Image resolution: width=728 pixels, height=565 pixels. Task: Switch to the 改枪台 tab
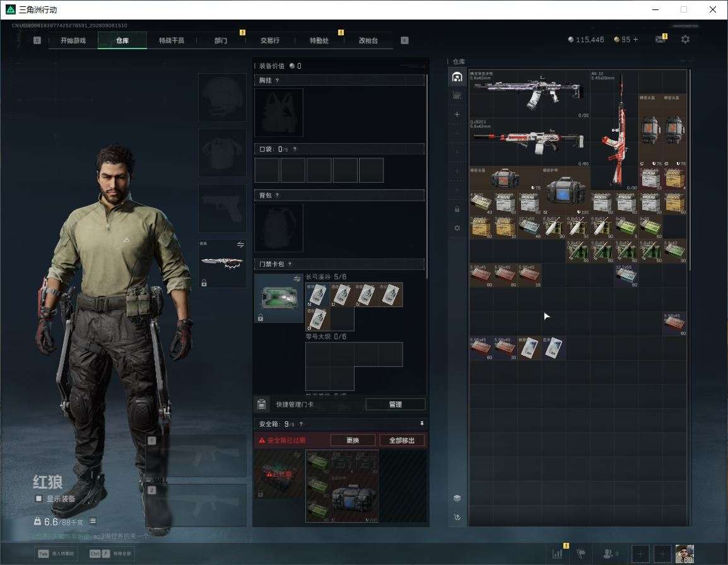[x=368, y=40]
